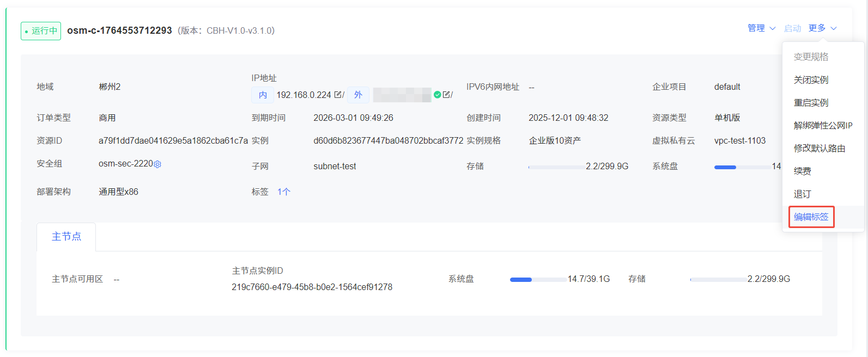This screenshot has width=868, height=357.
Task: Choose 关闭实例 from the menu
Action: [811, 79]
